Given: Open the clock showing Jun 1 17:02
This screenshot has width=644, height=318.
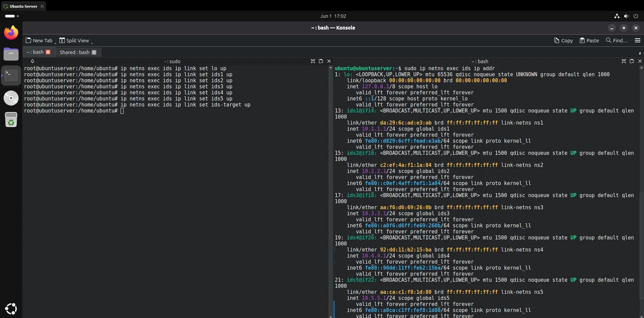Looking at the screenshot, I should point(333,16).
